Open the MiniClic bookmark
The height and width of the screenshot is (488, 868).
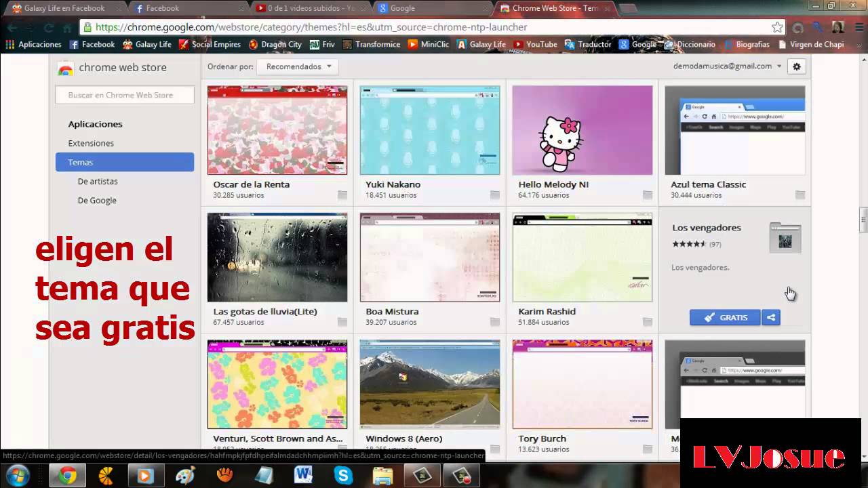(x=428, y=45)
